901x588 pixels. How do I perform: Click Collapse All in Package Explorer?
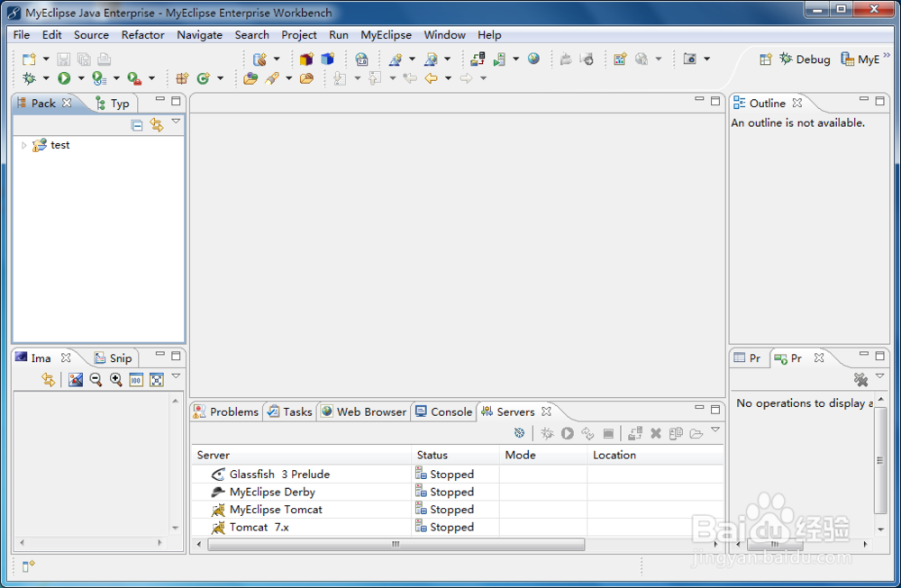[137, 125]
